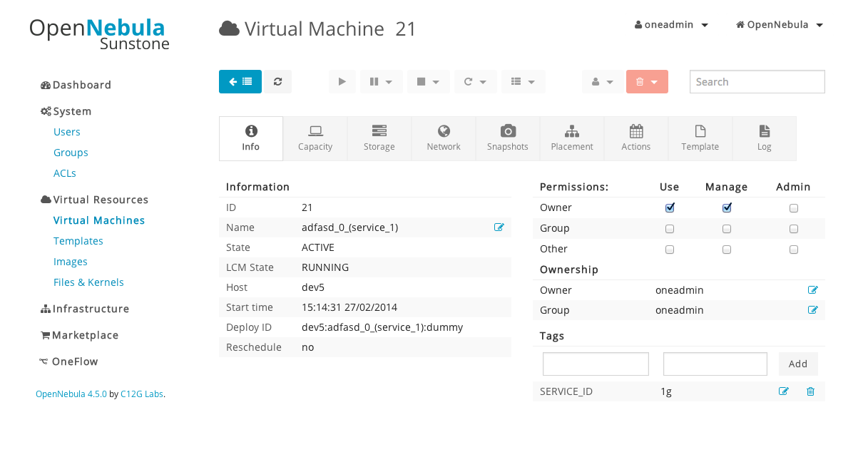This screenshot has width=868, height=452.
Task: Open the Users page
Action: click(67, 132)
